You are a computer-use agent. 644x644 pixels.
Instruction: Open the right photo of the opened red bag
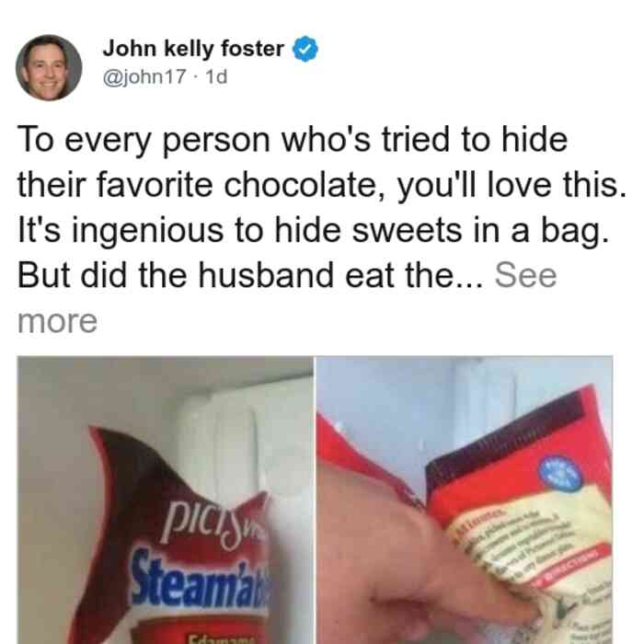(465, 500)
